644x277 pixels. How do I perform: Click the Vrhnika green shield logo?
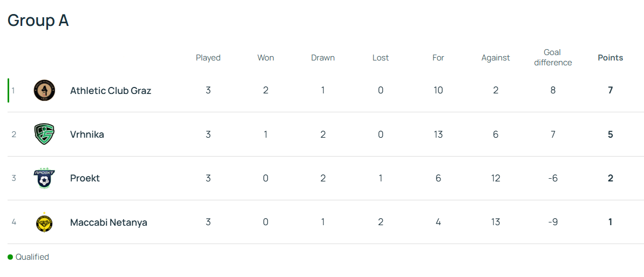[44, 134]
